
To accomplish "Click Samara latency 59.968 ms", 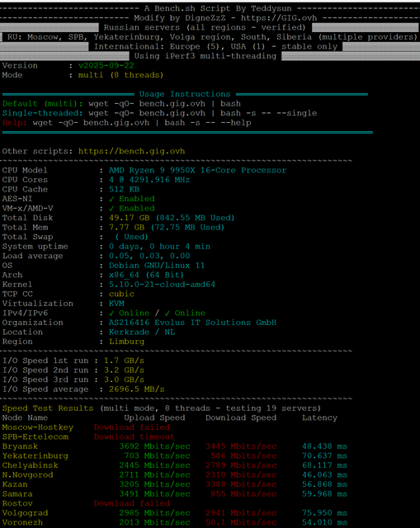I will point(324,493).
